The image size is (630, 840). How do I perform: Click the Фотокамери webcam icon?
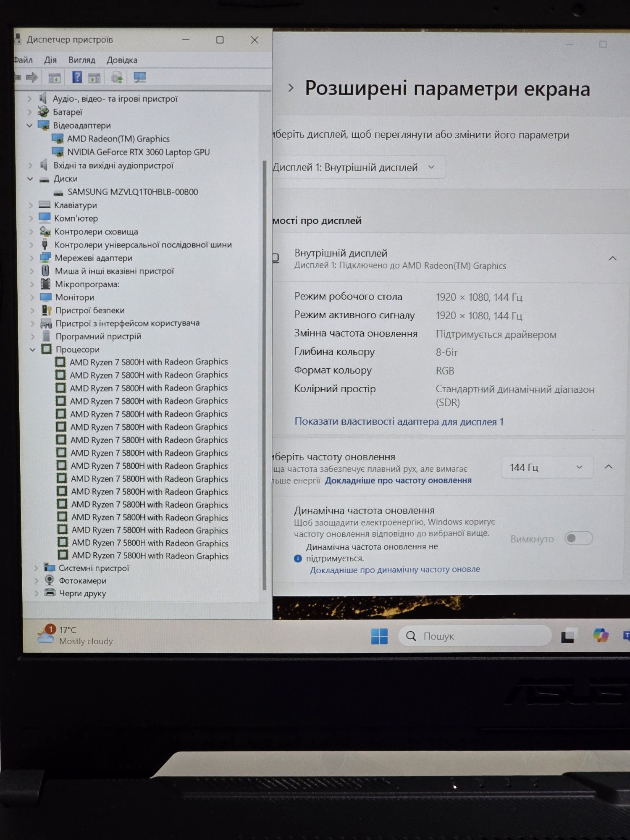click(50, 580)
